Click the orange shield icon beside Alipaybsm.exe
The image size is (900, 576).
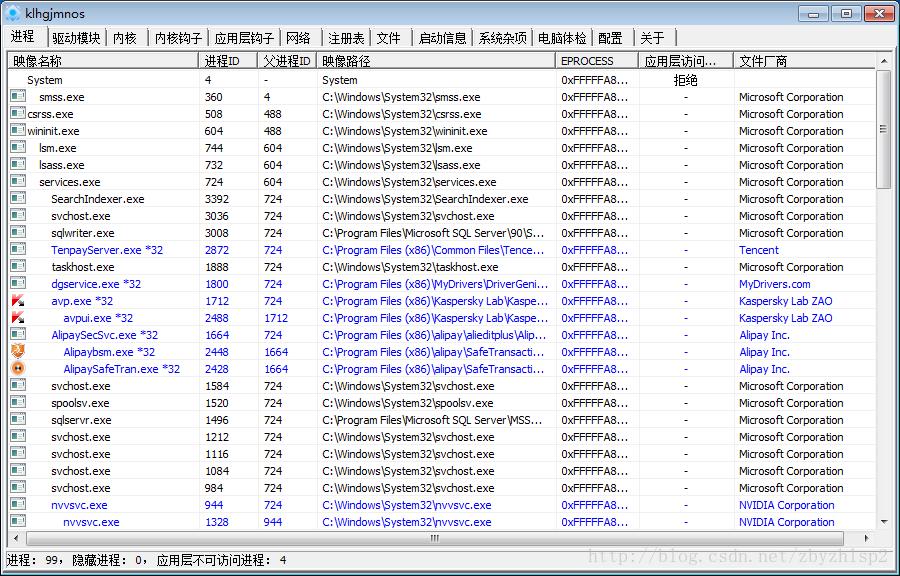(18, 352)
